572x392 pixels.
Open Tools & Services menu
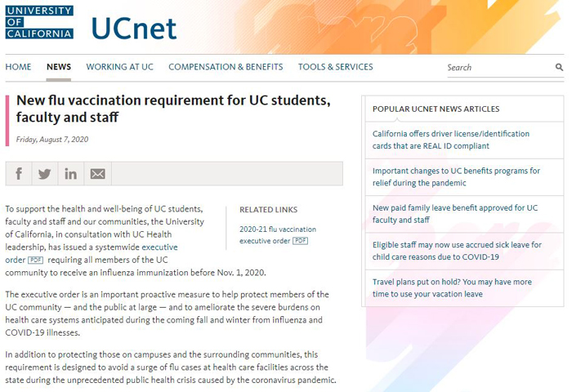point(335,67)
